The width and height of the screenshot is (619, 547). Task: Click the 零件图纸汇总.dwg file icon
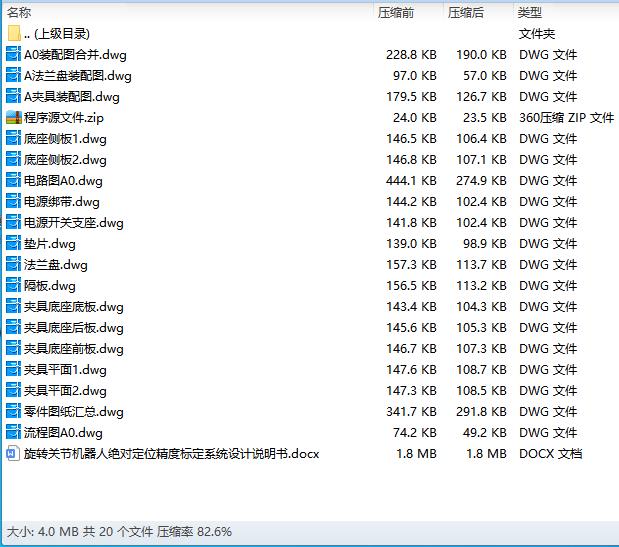[x=13, y=411]
